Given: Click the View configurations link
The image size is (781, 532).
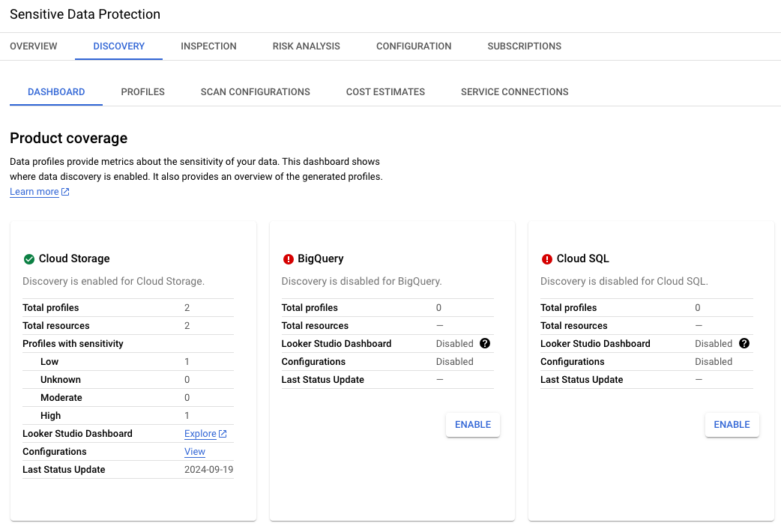Looking at the screenshot, I should coord(195,452).
